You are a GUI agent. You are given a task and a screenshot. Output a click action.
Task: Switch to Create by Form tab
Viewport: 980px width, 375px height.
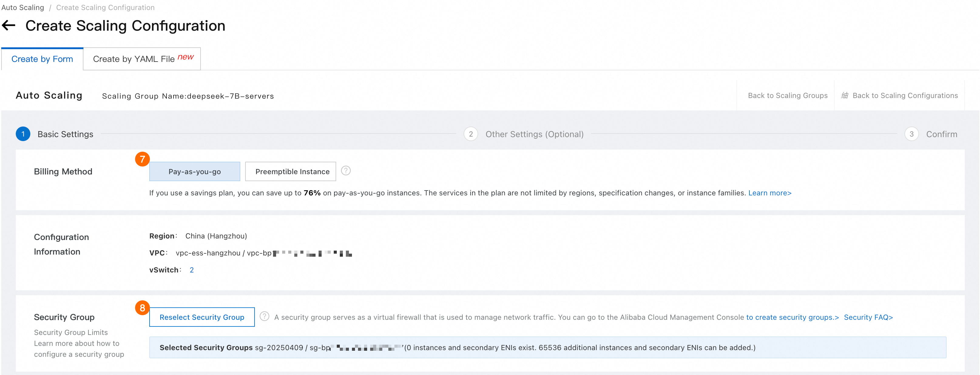click(42, 59)
